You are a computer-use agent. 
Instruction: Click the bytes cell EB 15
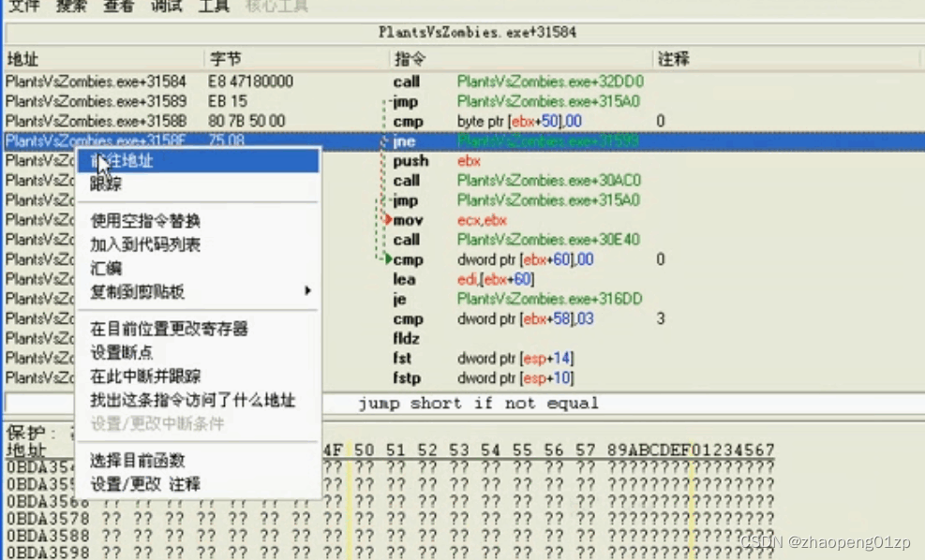(227, 101)
